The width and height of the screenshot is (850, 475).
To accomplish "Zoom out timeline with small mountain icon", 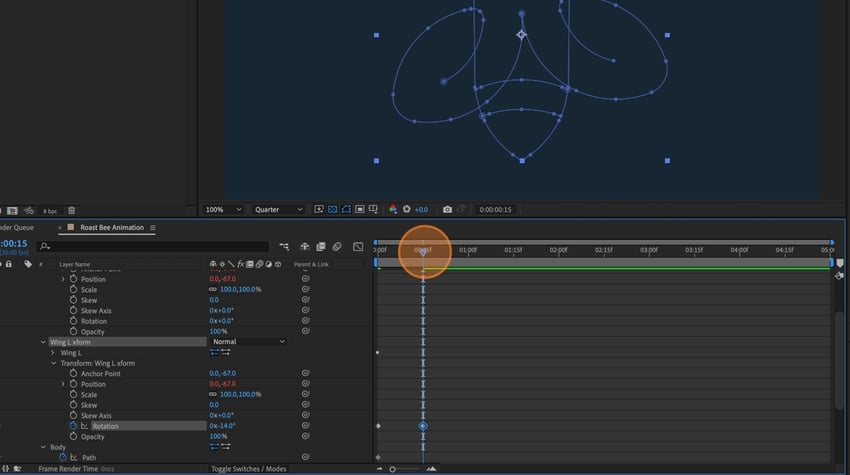I will coord(379,469).
